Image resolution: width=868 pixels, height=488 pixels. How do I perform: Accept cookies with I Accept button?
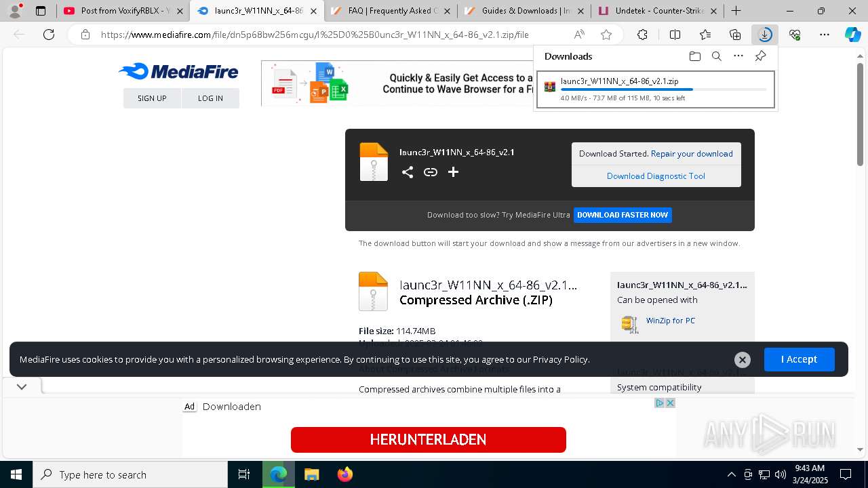tap(799, 359)
